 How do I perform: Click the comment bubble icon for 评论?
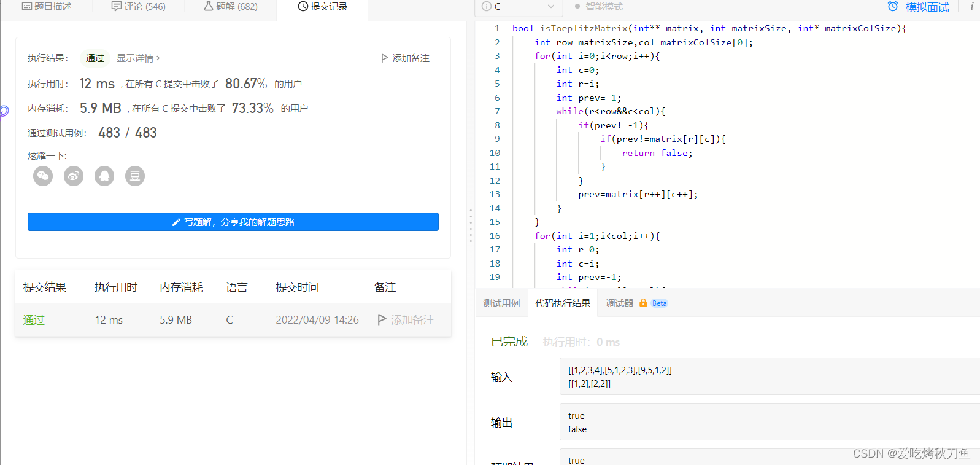116,6
